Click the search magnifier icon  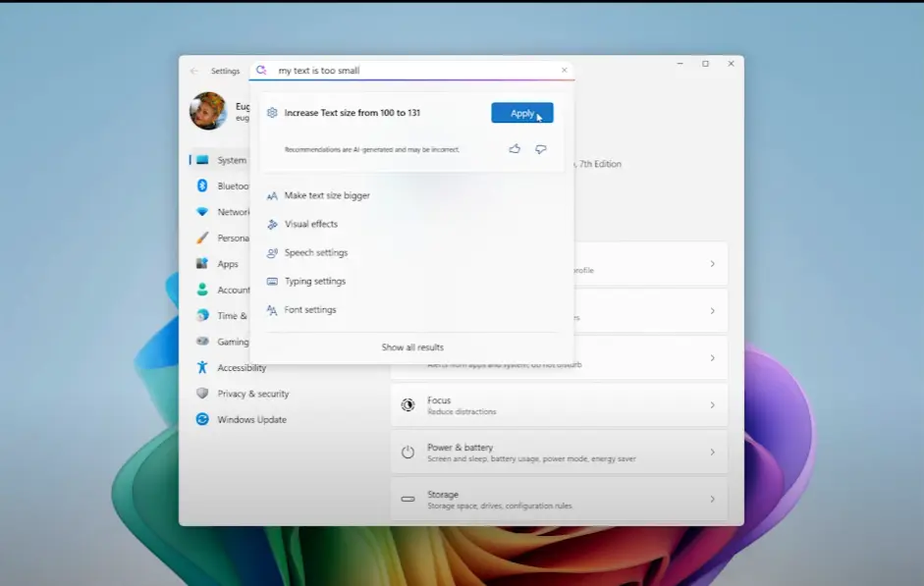[x=261, y=70]
